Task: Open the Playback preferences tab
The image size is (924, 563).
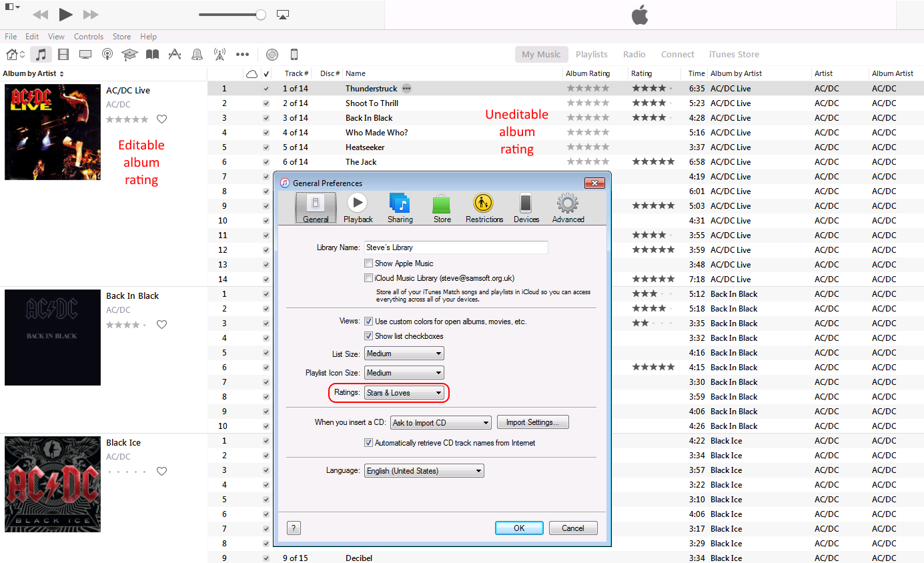Action: [x=358, y=207]
